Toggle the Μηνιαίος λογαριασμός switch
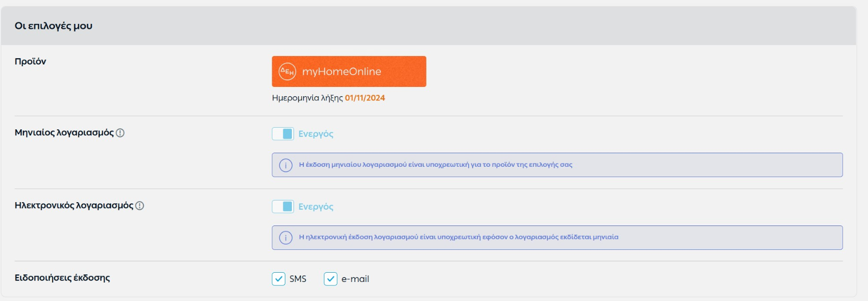Viewport: 868px width, 301px height. click(x=283, y=134)
